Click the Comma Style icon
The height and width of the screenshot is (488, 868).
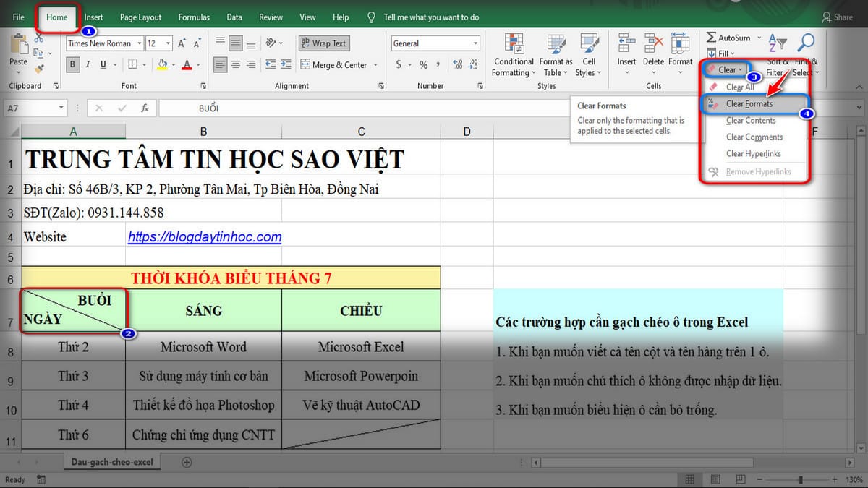click(438, 65)
